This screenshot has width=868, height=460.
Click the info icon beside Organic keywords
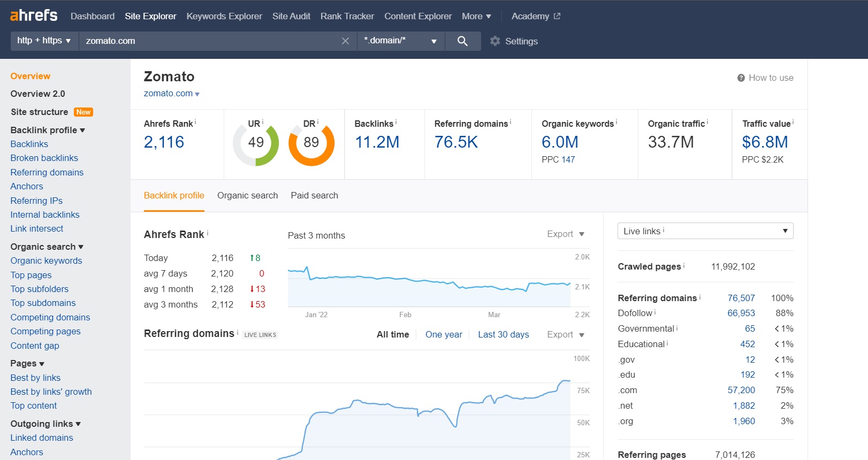tap(616, 122)
